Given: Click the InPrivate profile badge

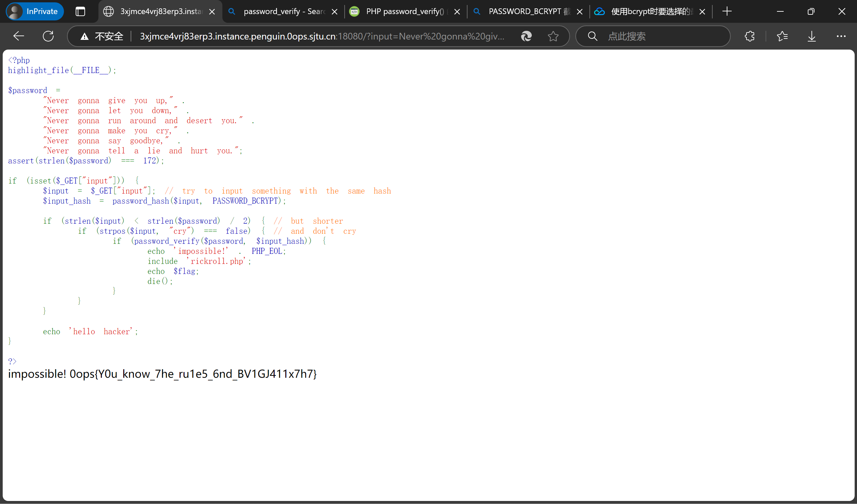Looking at the screenshot, I should (x=35, y=12).
